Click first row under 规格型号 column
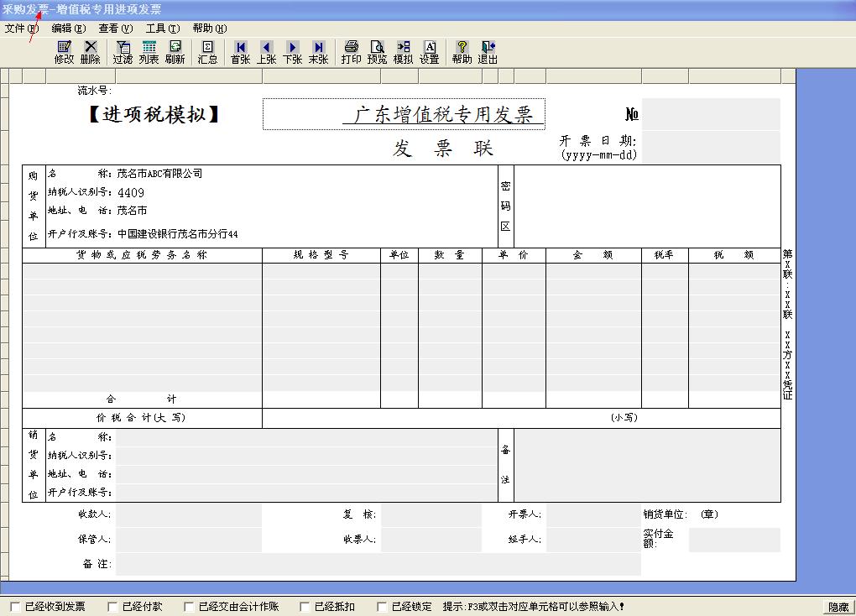The height and width of the screenshot is (616, 856). coord(321,271)
